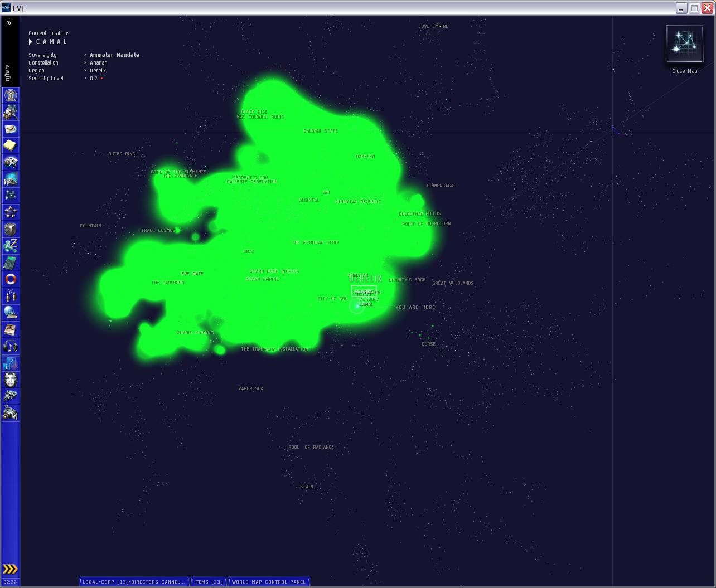Click the lifebuoy Help icon

[10, 279]
